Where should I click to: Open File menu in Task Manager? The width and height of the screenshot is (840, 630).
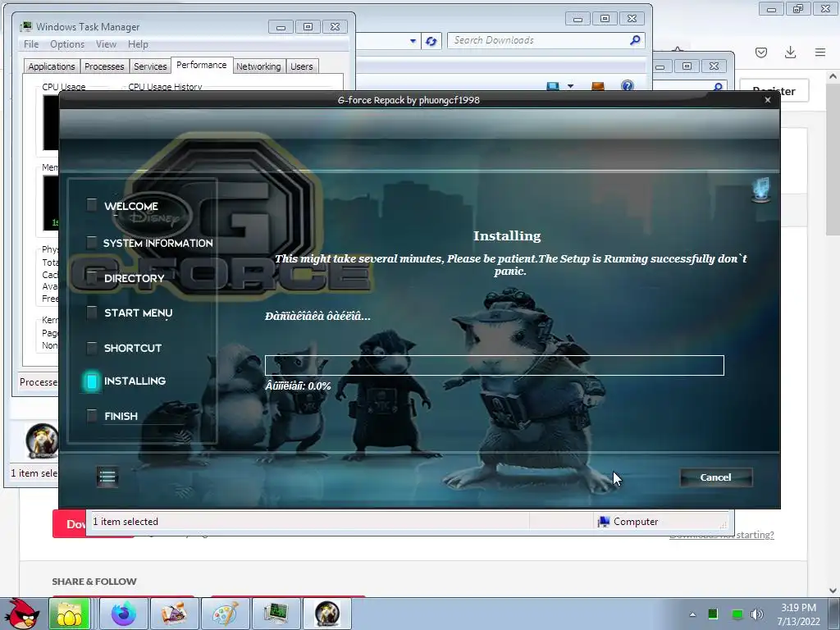pos(31,44)
